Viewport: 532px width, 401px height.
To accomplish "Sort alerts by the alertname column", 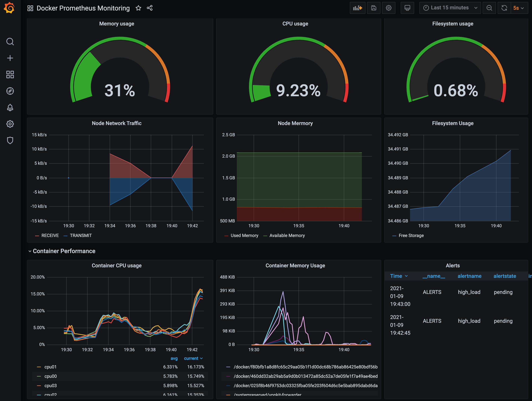I will pyautogui.click(x=469, y=276).
